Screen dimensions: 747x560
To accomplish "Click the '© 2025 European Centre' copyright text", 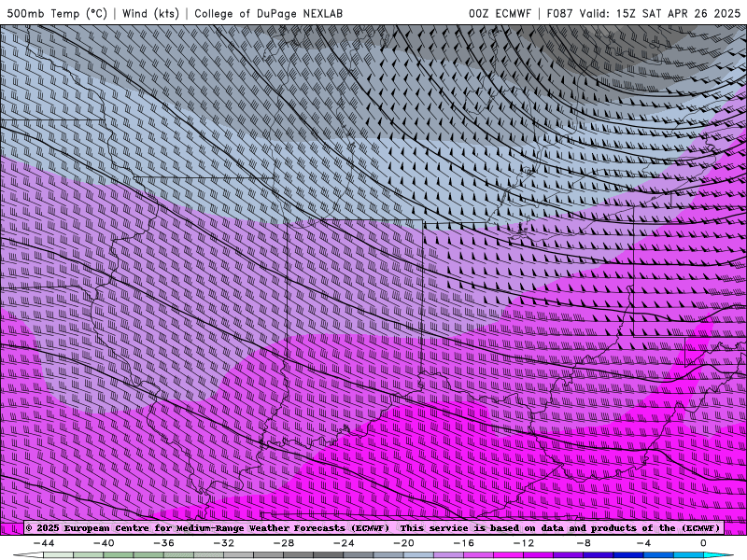I will 89,527.
